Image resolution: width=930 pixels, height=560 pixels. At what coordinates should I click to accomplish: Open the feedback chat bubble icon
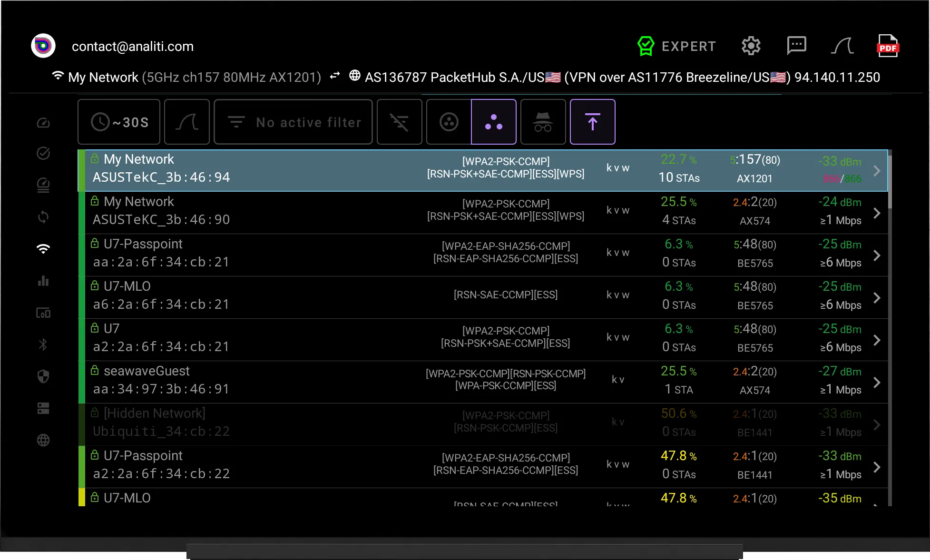pyautogui.click(x=796, y=46)
